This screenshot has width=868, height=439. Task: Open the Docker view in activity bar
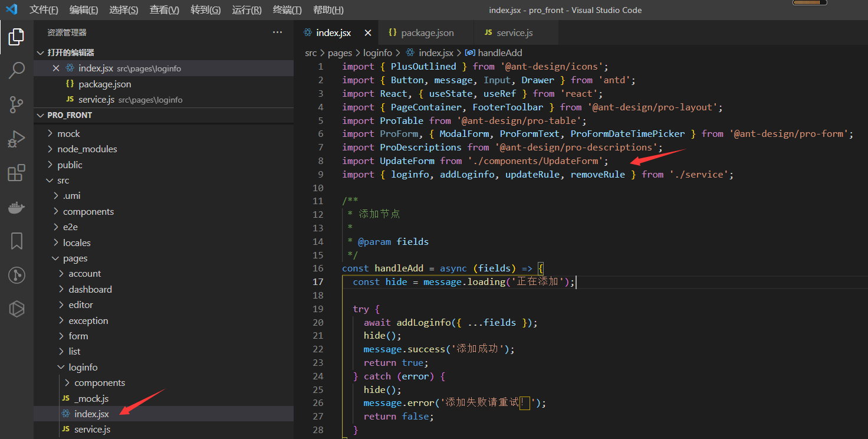coord(17,207)
